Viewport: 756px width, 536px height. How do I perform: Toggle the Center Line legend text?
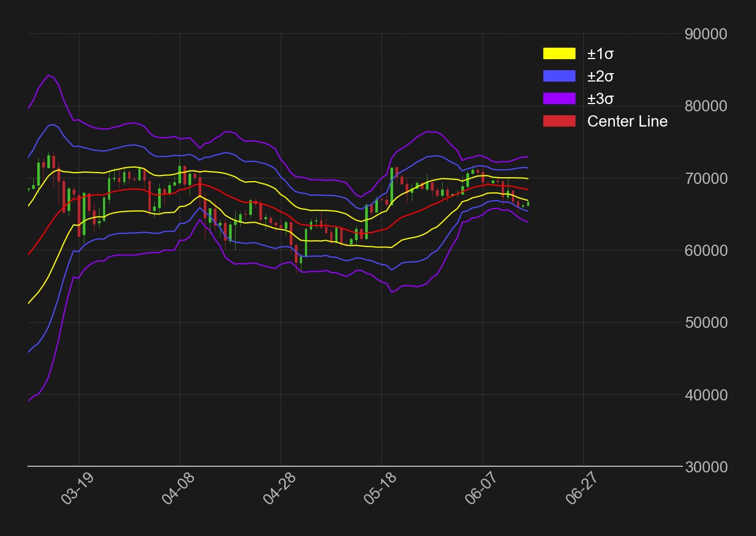(627, 121)
